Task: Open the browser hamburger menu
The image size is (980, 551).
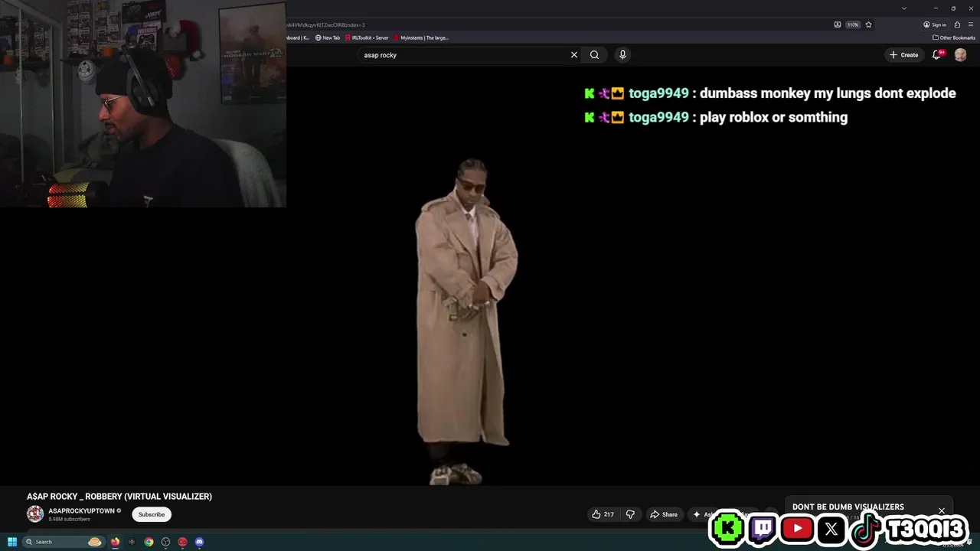Action: click(x=971, y=24)
